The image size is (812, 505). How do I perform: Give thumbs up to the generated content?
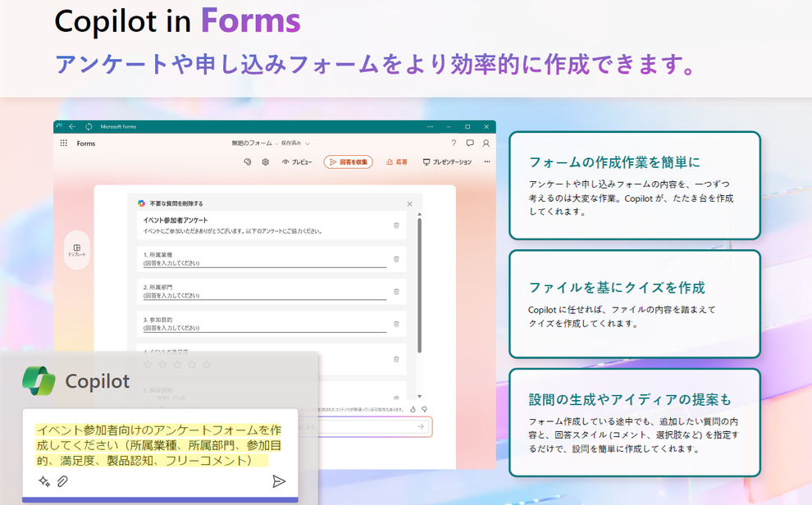pyautogui.click(x=413, y=409)
